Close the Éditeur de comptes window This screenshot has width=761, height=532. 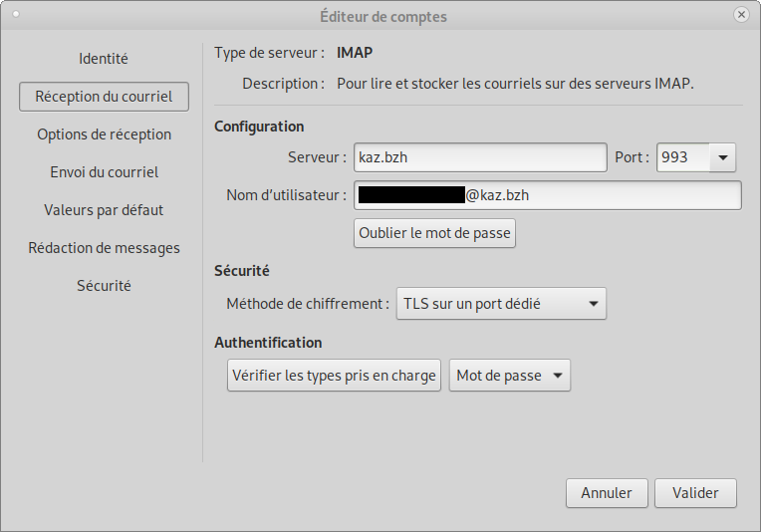(x=741, y=15)
